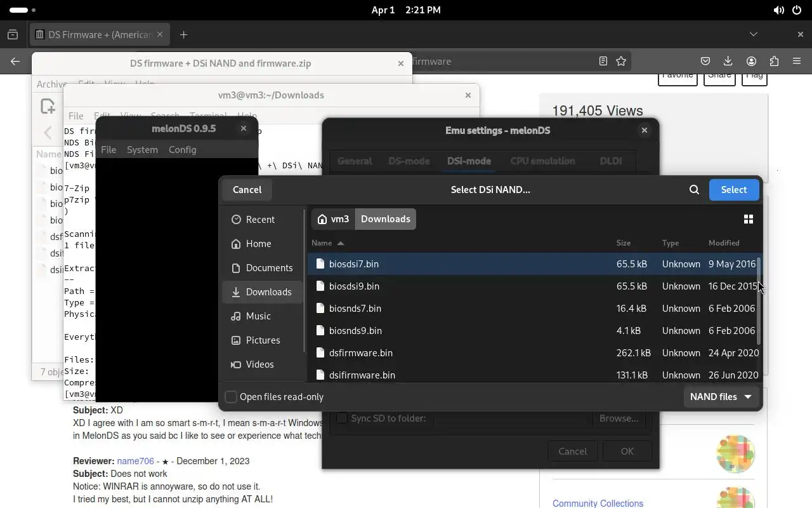
Task: Click file icon of biosnds9.bin
Action: click(320, 330)
